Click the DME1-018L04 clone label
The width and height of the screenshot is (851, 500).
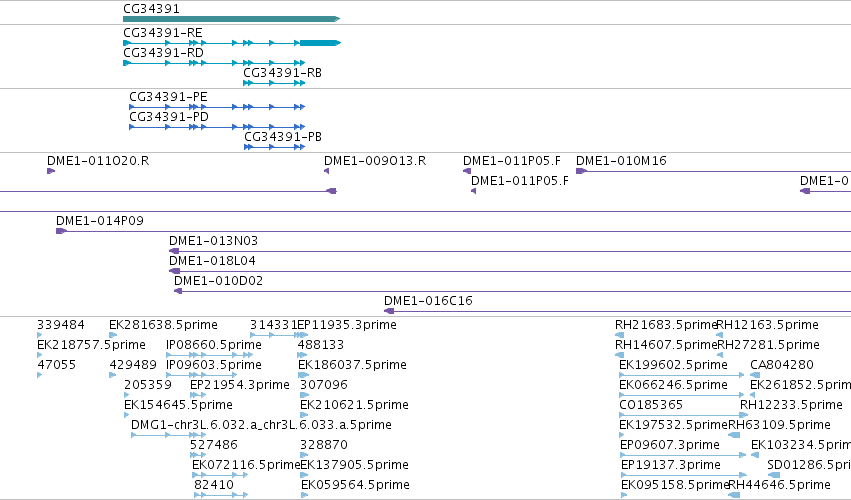coord(212,261)
